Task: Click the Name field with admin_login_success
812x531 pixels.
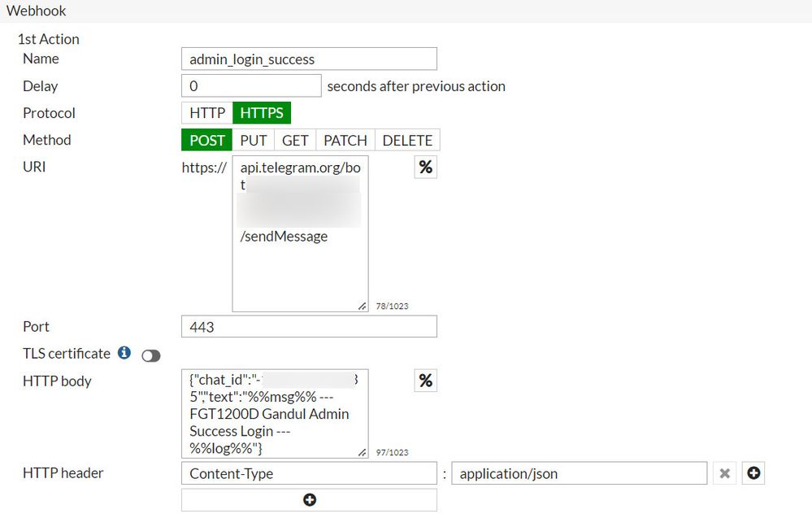Action: (x=309, y=59)
